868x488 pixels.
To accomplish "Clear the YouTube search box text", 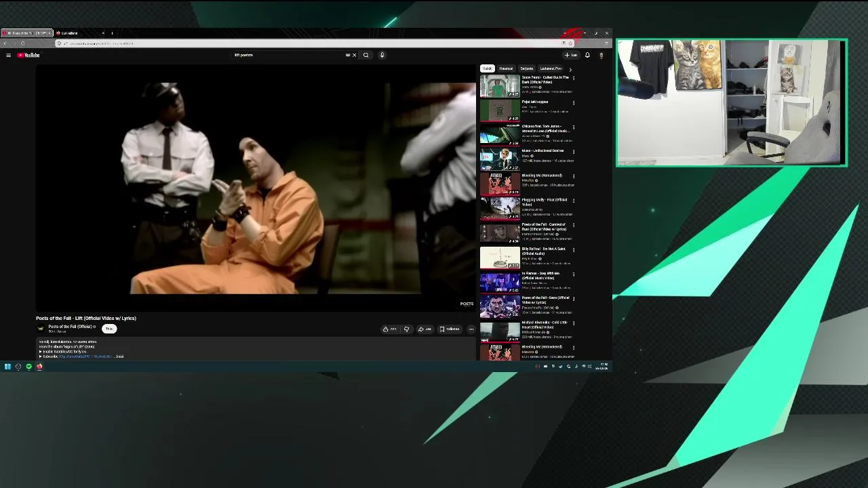I will click(354, 55).
